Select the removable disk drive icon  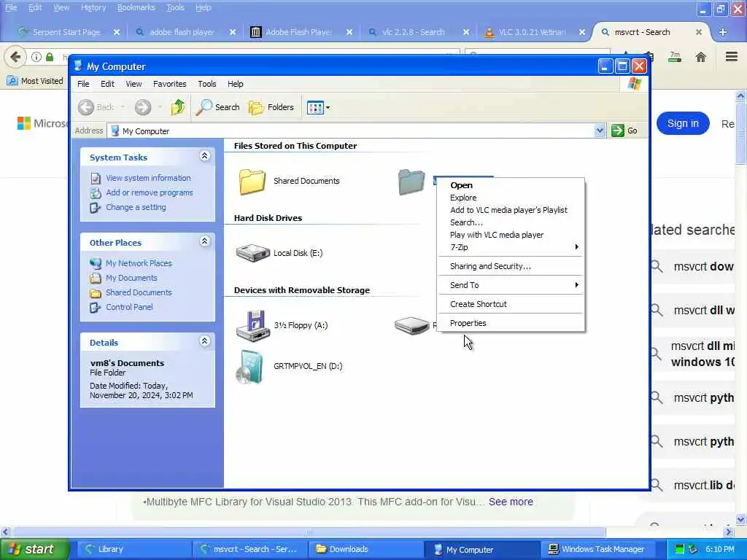[x=412, y=326]
